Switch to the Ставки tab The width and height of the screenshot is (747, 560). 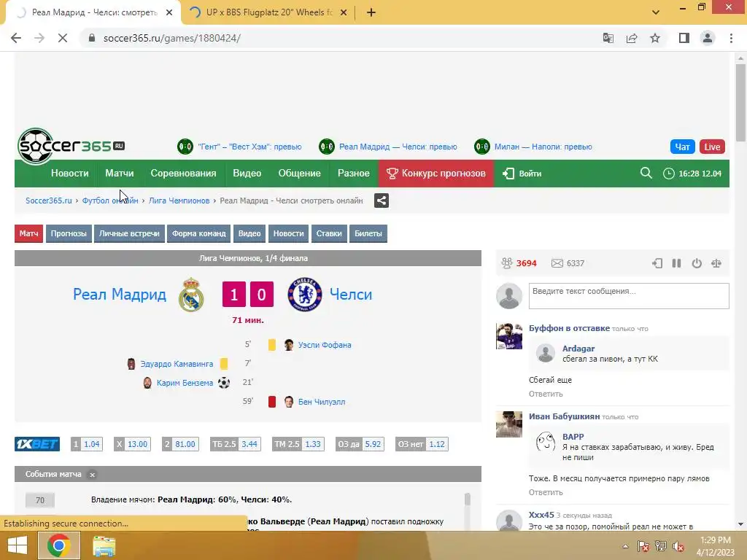(x=329, y=233)
